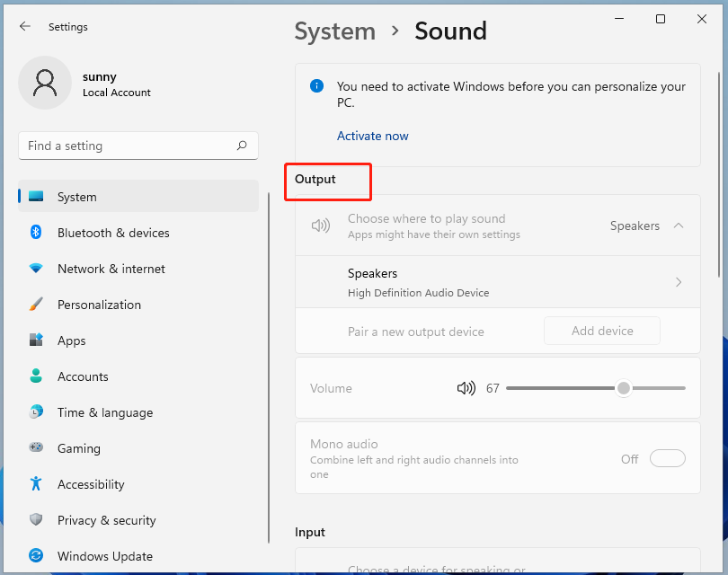This screenshot has width=728, height=575.
Task: Click the Personalization paintbrush icon
Action: coord(36,305)
